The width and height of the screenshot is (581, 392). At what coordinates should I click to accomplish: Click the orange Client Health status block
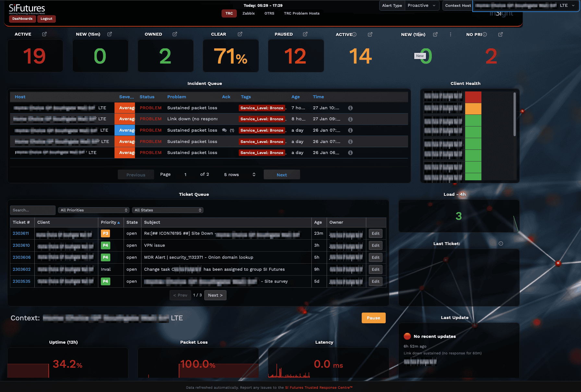point(473,109)
